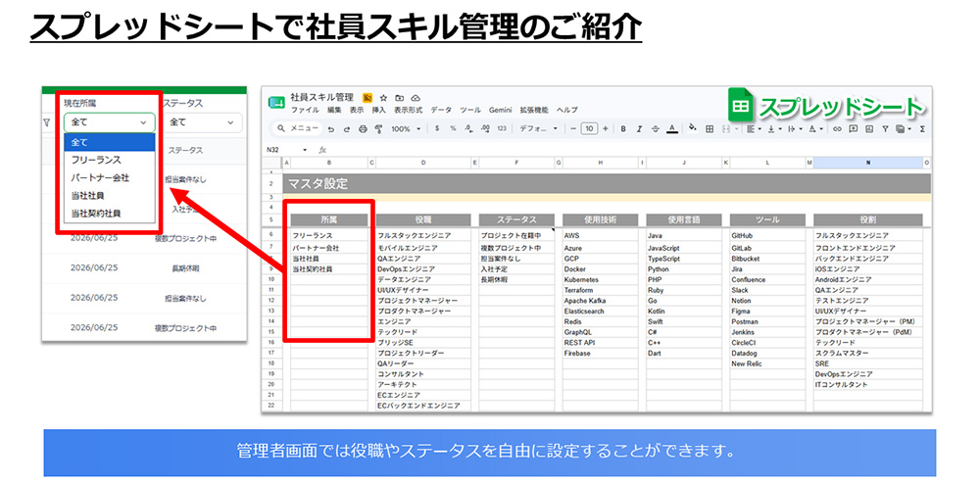
Task: Open the horizontal align dropdown
Action: 755,128
